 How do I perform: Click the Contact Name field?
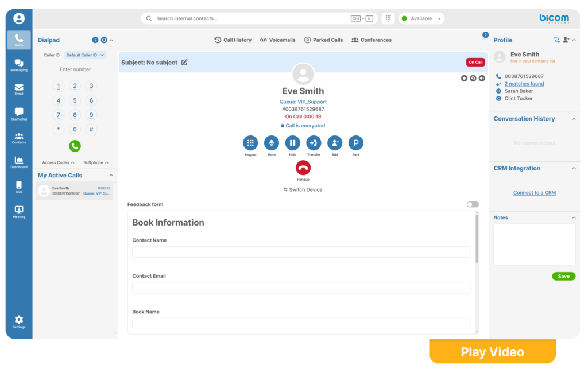[x=301, y=252]
